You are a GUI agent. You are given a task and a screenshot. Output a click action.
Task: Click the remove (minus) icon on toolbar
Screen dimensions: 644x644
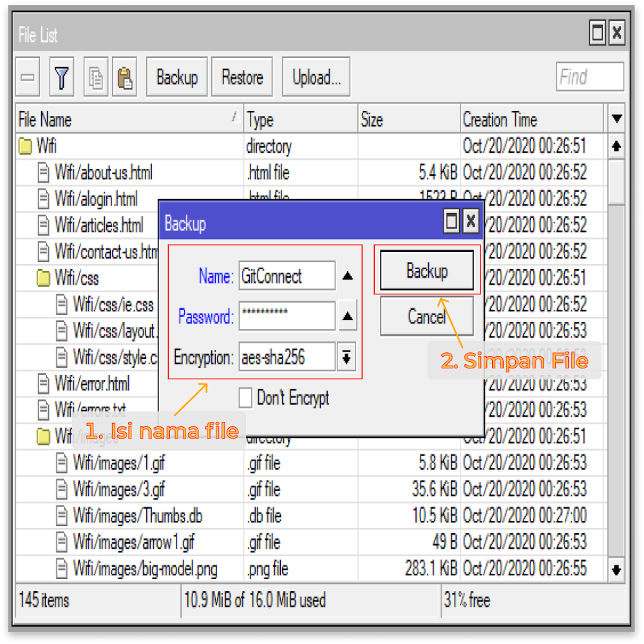coord(27,77)
